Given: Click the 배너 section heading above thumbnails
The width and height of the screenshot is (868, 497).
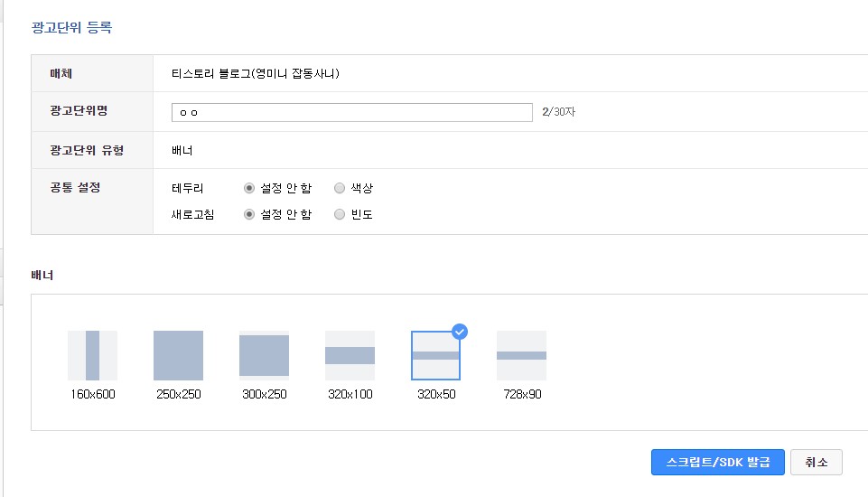Looking at the screenshot, I should pyautogui.click(x=42, y=275).
